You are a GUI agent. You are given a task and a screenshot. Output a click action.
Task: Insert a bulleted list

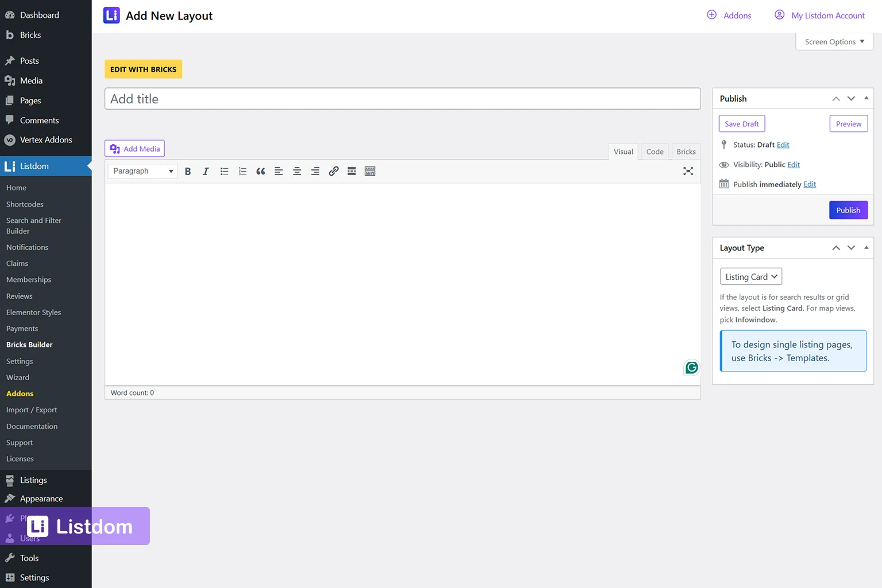click(x=224, y=171)
